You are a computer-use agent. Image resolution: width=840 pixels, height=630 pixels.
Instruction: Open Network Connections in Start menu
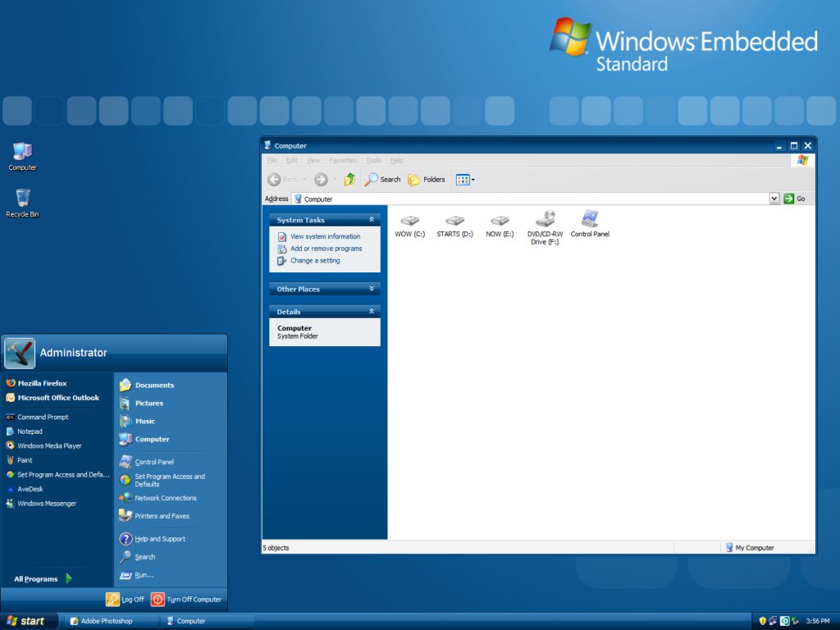pos(158,498)
